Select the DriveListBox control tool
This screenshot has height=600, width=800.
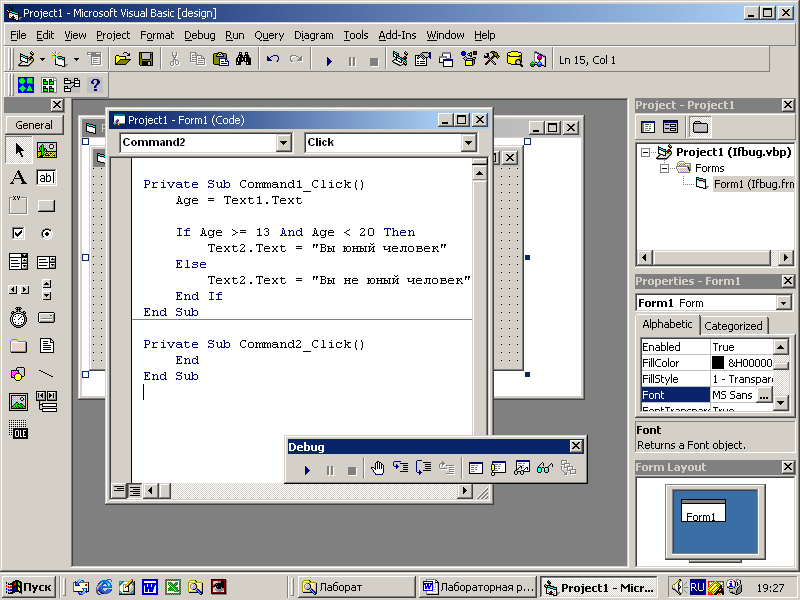point(46,318)
